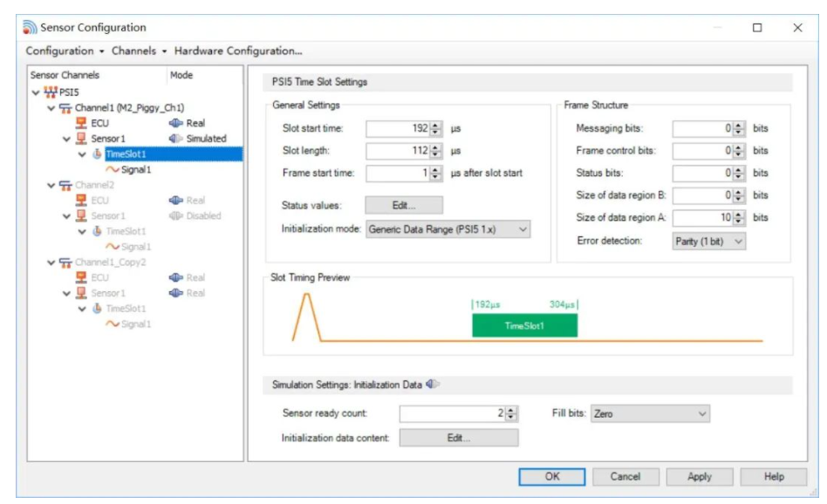
Task: Click the Channel2 network icon
Action: click(x=65, y=185)
